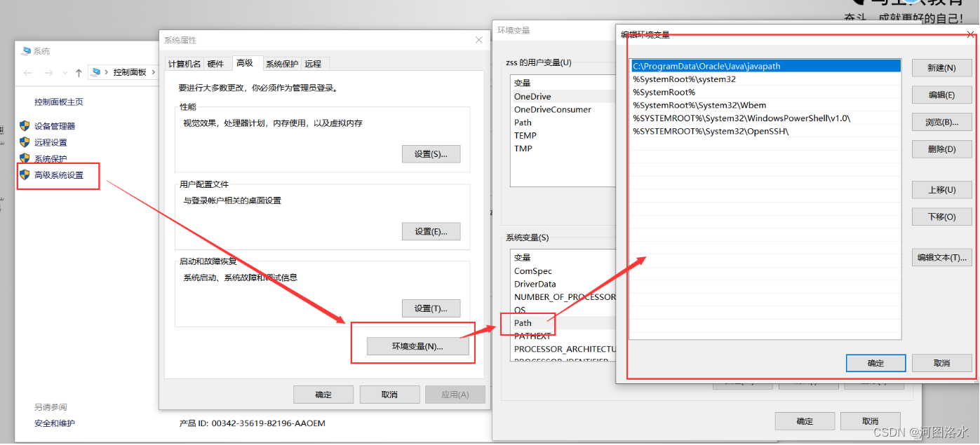This screenshot has height=445, width=980.
Task: Open the 高级系统设置 link
Action: pyautogui.click(x=59, y=174)
